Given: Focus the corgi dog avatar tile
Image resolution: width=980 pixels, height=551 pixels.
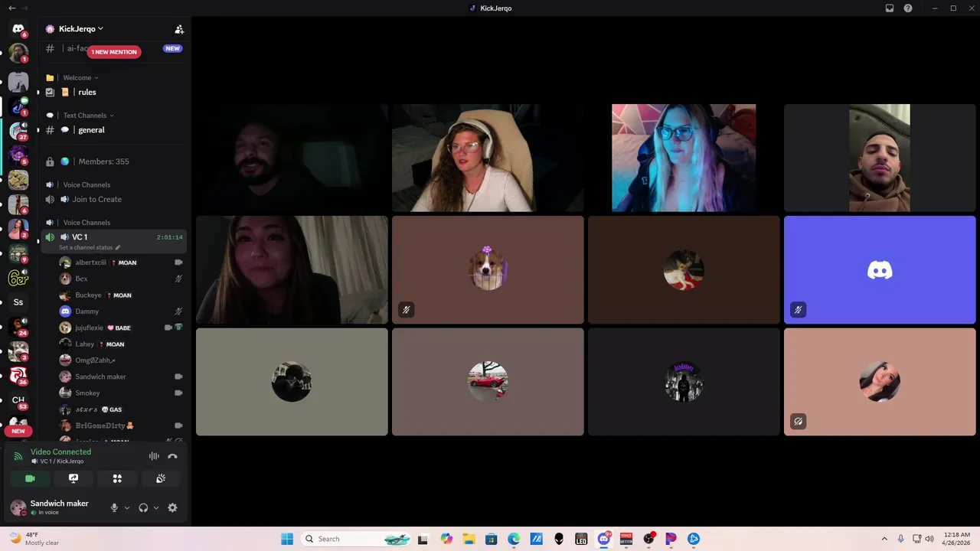Looking at the screenshot, I should pos(488,269).
